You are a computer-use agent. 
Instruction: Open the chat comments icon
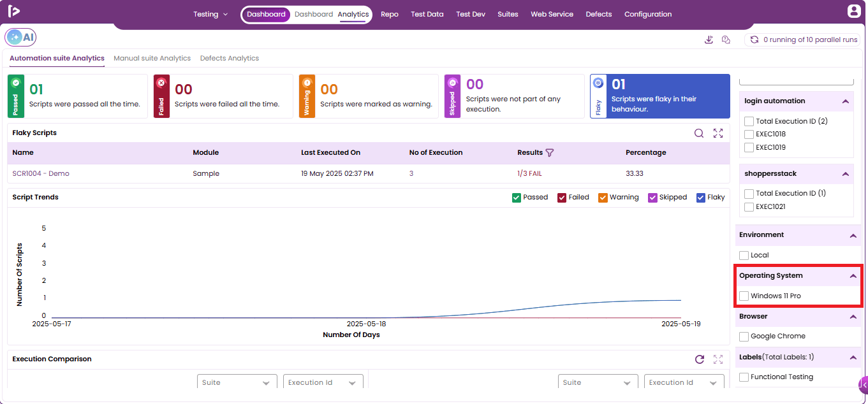pyautogui.click(x=726, y=40)
